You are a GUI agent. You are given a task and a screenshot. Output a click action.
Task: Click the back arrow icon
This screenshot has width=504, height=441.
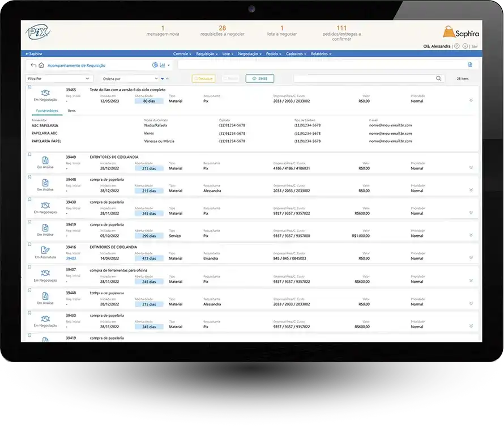[x=33, y=65]
